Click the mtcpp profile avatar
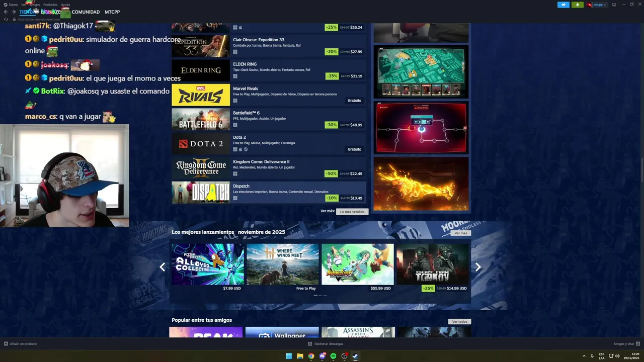Image resolution: width=644 pixels, height=362 pixels. tap(589, 5)
